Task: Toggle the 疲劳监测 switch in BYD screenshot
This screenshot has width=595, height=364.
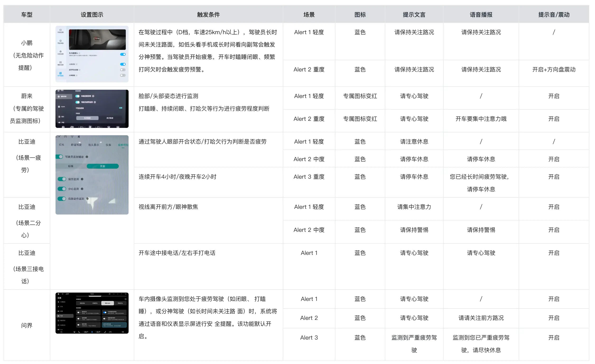Action: 62,179
